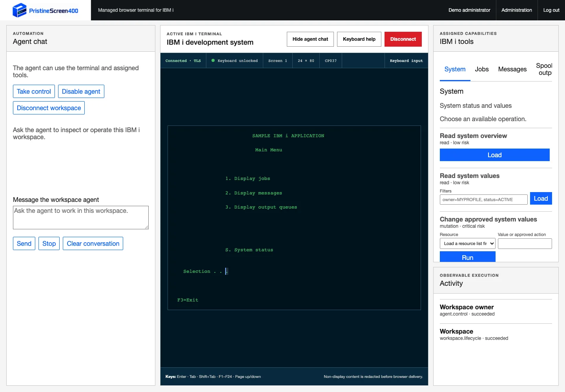Screen dimensions: 565x392
Task: Click the Take control button
Action: (x=34, y=91)
